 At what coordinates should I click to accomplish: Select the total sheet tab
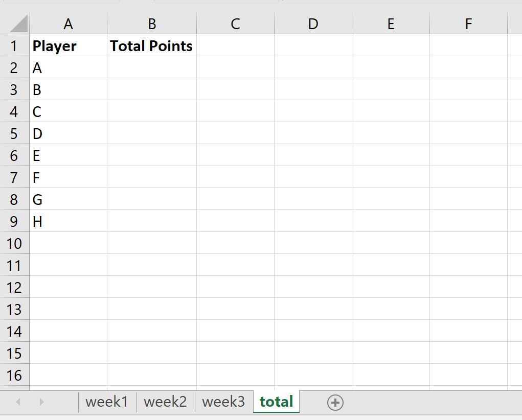coord(276,402)
